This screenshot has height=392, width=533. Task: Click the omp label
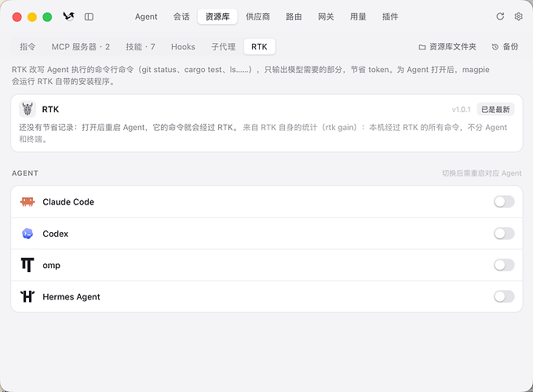(x=51, y=266)
